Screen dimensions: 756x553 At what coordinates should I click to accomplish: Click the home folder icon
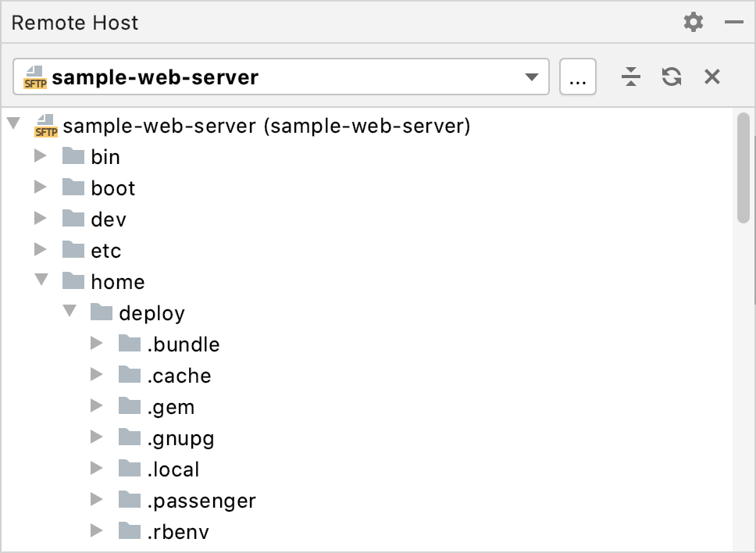tap(73, 281)
